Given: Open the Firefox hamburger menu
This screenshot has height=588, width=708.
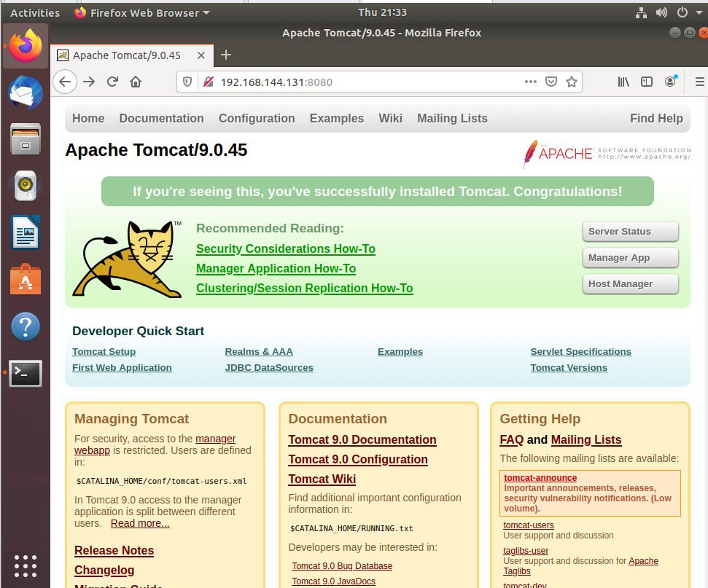Looking at the screenshot, I should click(x=699, y=82).
